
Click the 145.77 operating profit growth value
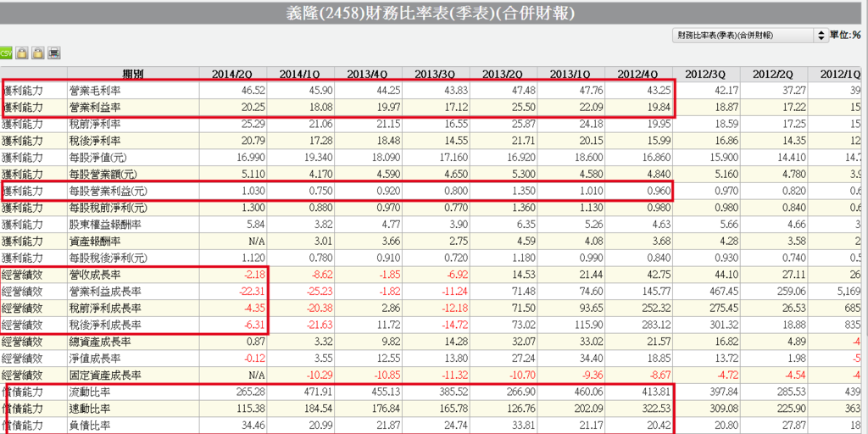(x=658, y=292)
